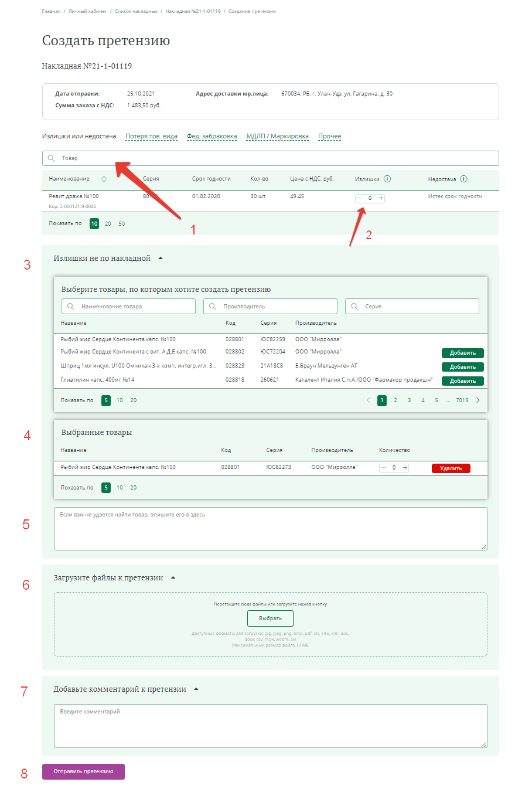This screenshot has height=799, width=532.
Task: Show 10 rows in invoice table
Action: tap(94, 224)
